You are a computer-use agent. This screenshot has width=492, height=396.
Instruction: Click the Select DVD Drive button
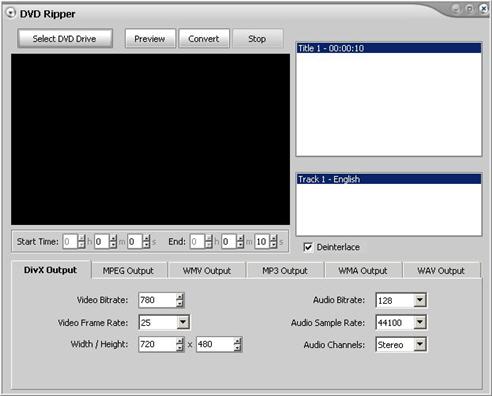click(65, 39)
